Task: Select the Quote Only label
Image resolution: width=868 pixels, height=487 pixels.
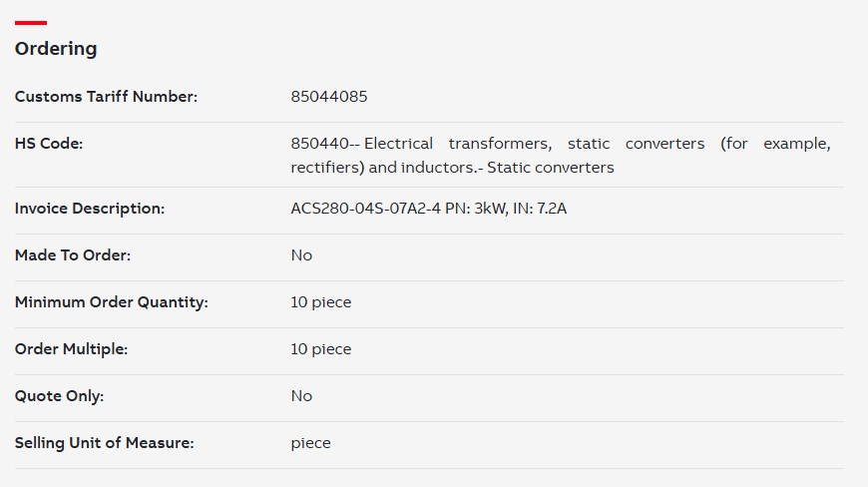Action: point(59,396)
